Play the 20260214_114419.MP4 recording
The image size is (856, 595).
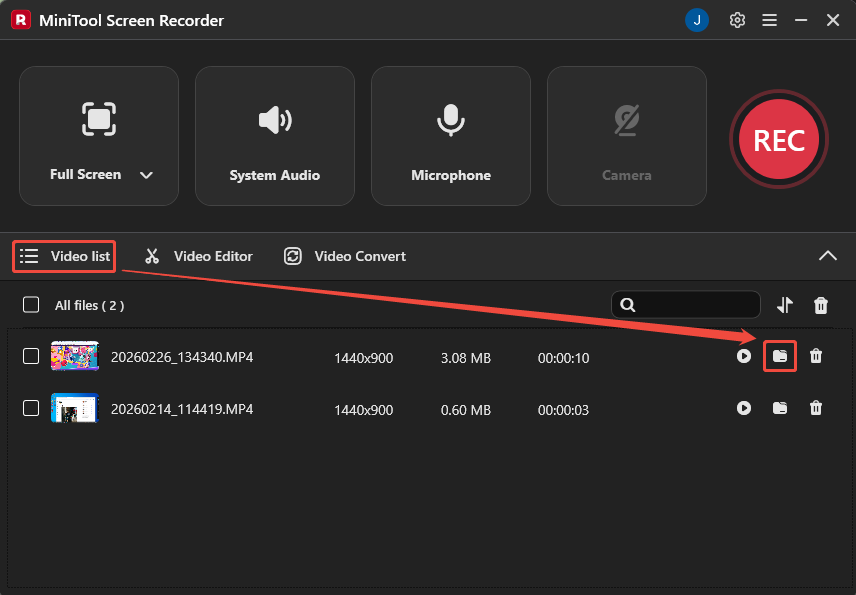[744, 408]
